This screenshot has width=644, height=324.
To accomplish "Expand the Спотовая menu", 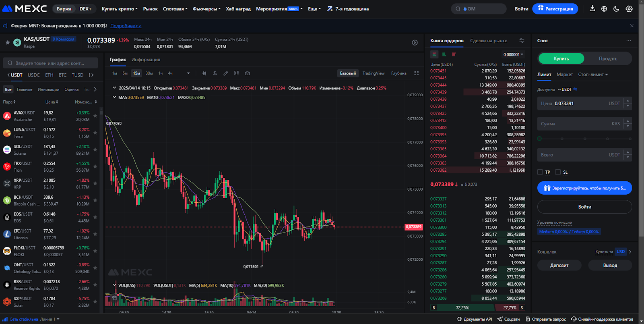I will tap(175, 9).
